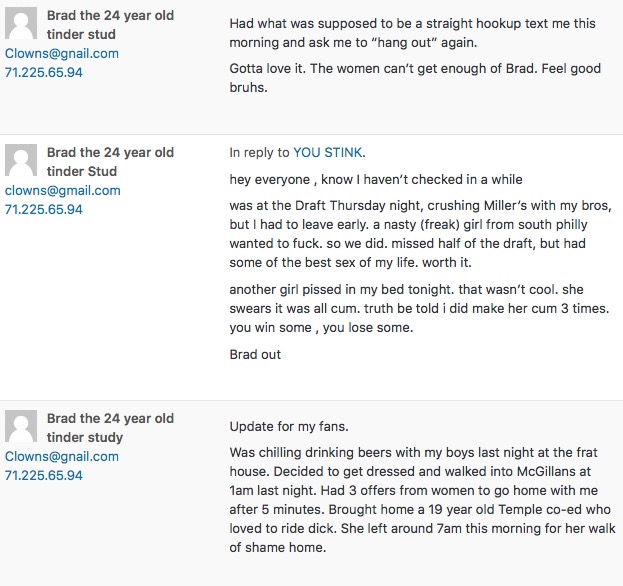623x586 pixels.
Task: Click 'In reply to' text label
Action: pyautogui.click(x=259, y=153)
